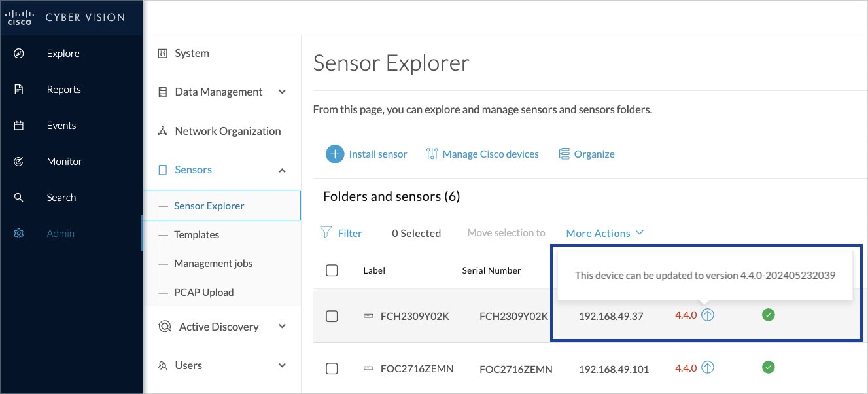Select Admin in main navigation

coord(61,234)
